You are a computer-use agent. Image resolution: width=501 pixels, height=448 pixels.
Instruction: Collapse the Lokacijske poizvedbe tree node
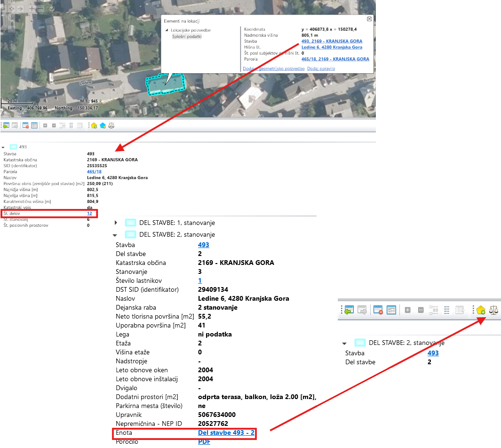167,31
